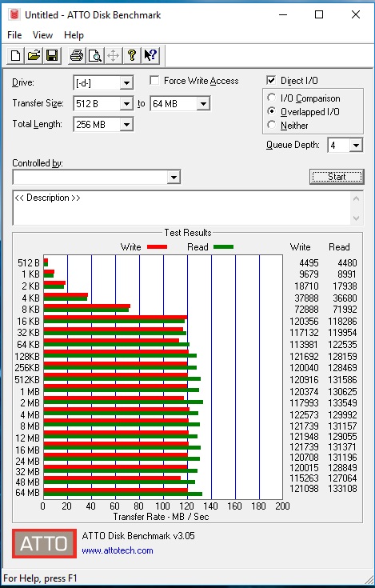Choose the Neither radio option
The width and height of the screenshot is (375, 588).
pos(271,125)
